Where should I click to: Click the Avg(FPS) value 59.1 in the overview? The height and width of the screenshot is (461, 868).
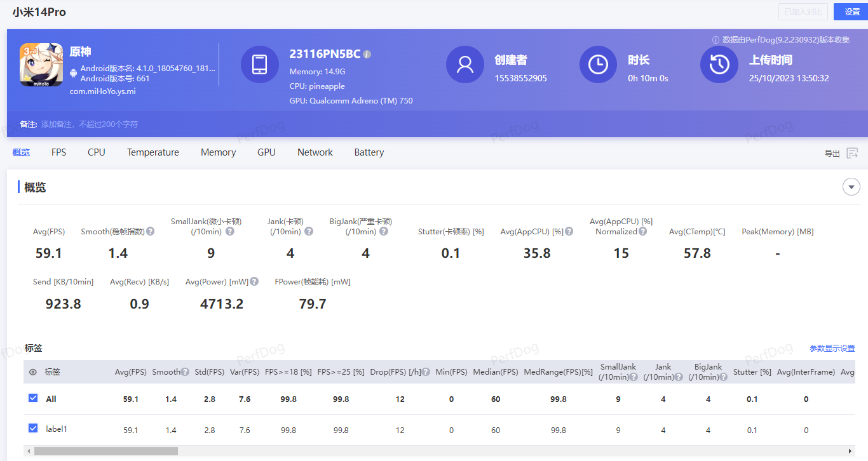pos(49,253)
